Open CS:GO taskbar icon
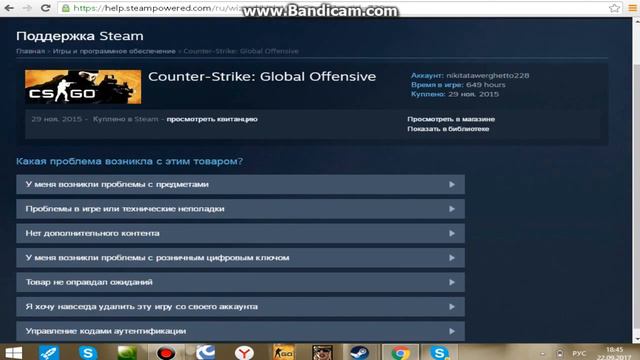Viewport: 640px width, 360px height. point(283,353)
